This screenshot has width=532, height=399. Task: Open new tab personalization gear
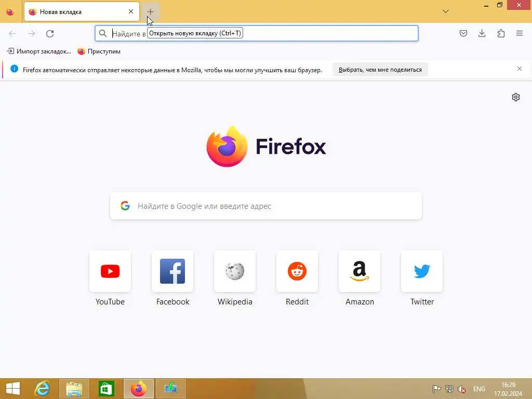point(516,97)
